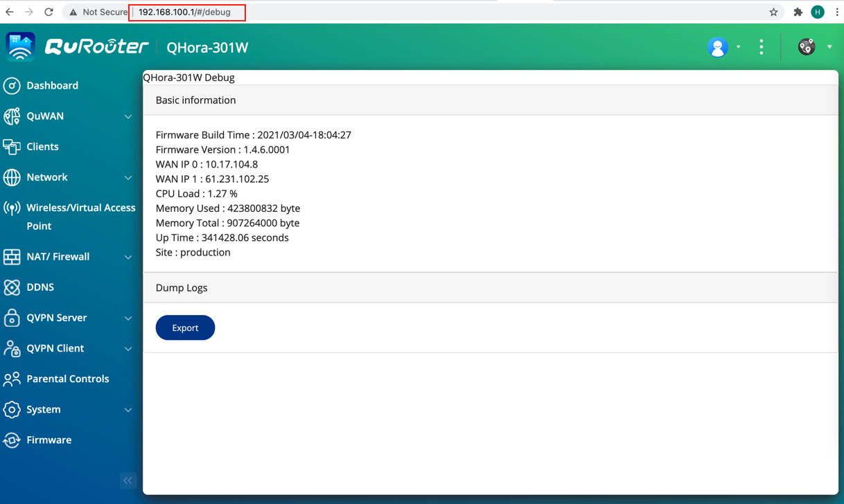This screenshot has width=844, height=504.
Task: Click the System gear icon
Action: click(x=12, y=410)
